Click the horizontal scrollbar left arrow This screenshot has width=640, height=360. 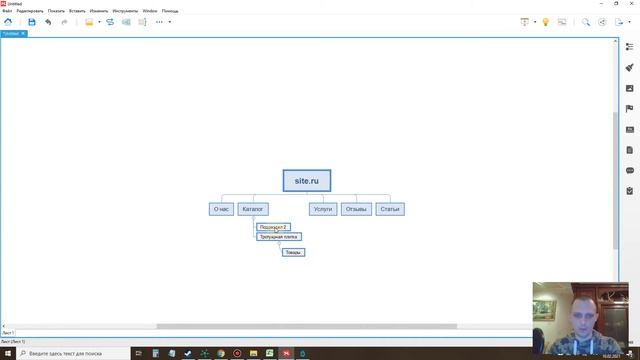3,326
